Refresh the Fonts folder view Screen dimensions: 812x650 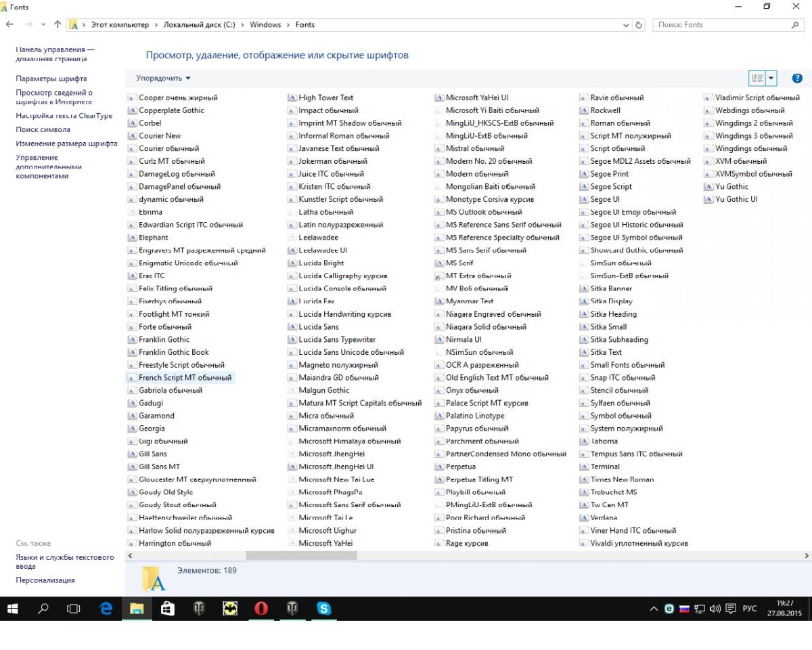click(x=639, y=25)
